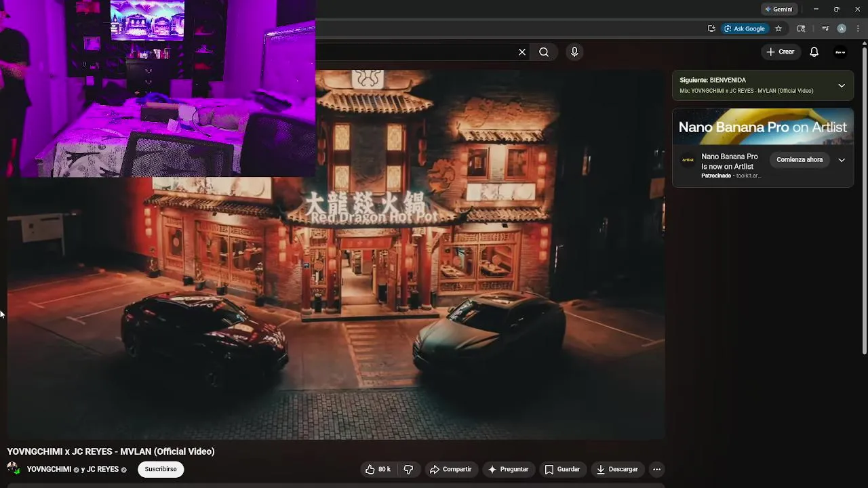The width and height of the screenshot is (868, 488).
Task: Click the YouTube search magnifier button
Action: click(544, 52)
